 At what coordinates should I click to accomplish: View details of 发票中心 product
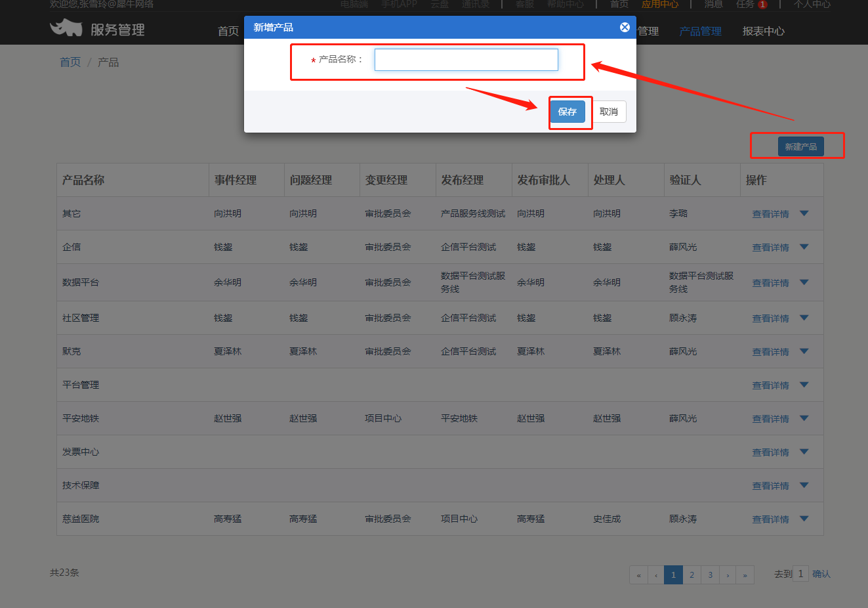[x=770, y=452]
